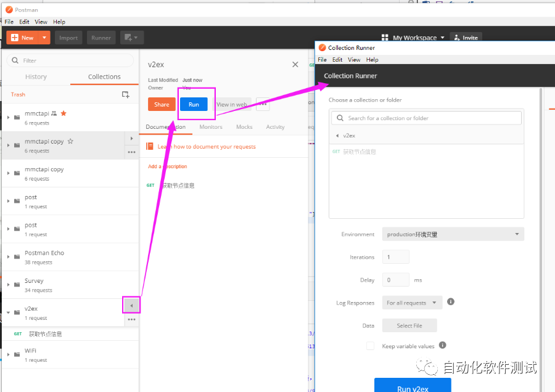Switch to the History tab
This screenshot has height=392, width=555.
(36, 77)
